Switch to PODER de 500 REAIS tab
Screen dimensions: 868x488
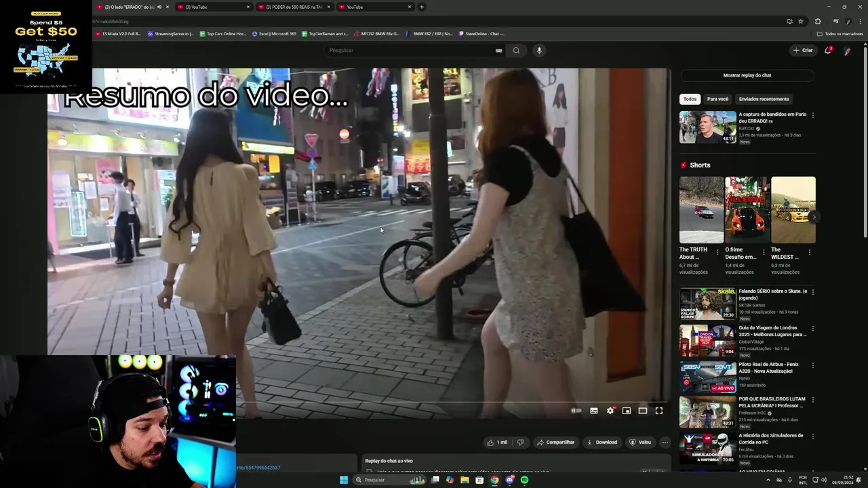(x=293, y=7)
